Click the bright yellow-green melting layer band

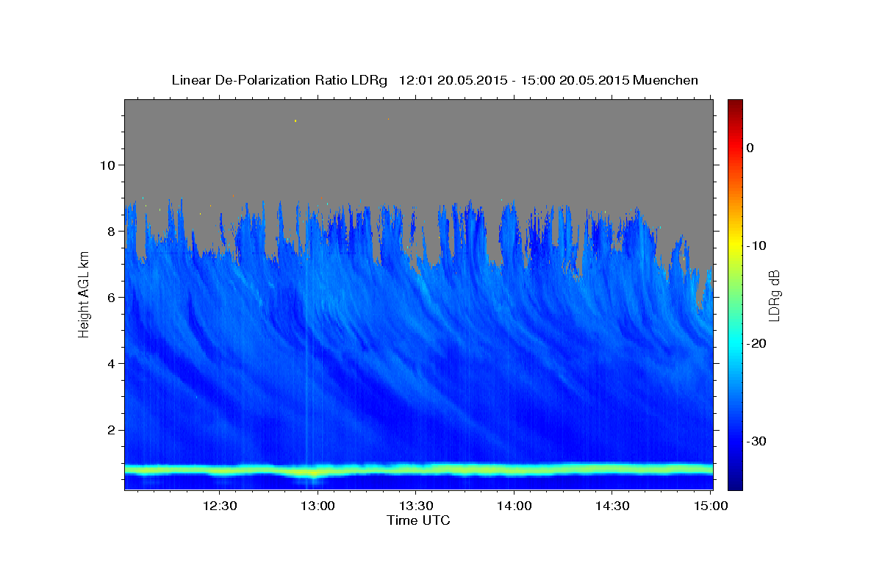(419, 469)
